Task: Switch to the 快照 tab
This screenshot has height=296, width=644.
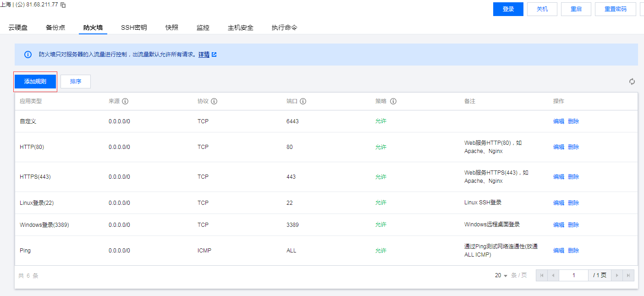Action: [172, 27]
